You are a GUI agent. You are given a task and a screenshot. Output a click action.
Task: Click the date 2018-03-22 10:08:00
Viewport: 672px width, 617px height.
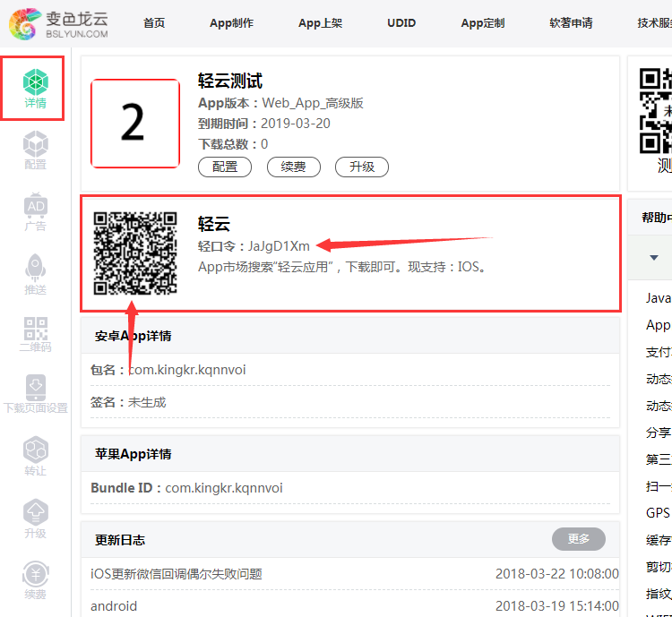coord(556,574)
